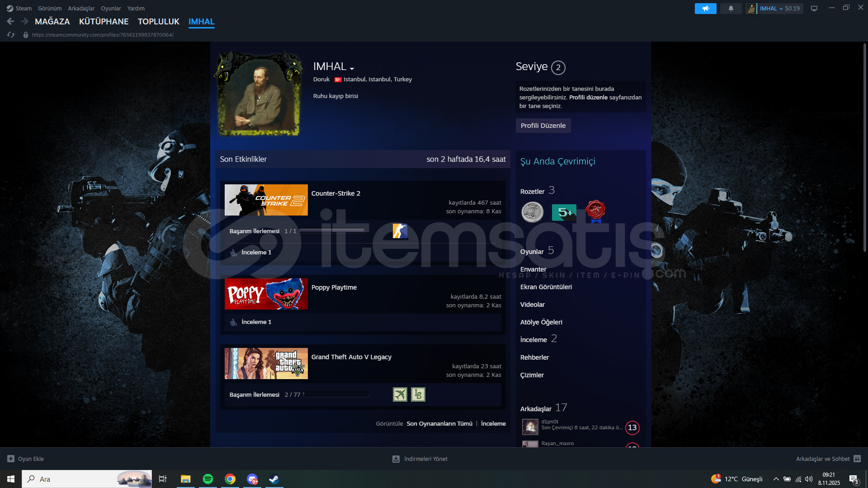Viewport: 868px width, 488px height.
Task: Open the Son Oynananların Tümü link
Action: [439, 423]
